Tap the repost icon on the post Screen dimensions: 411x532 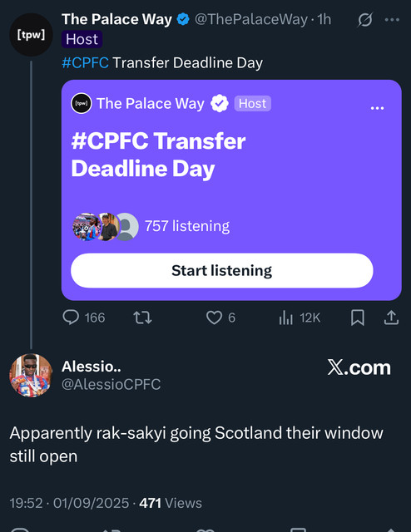click(142, 318)
